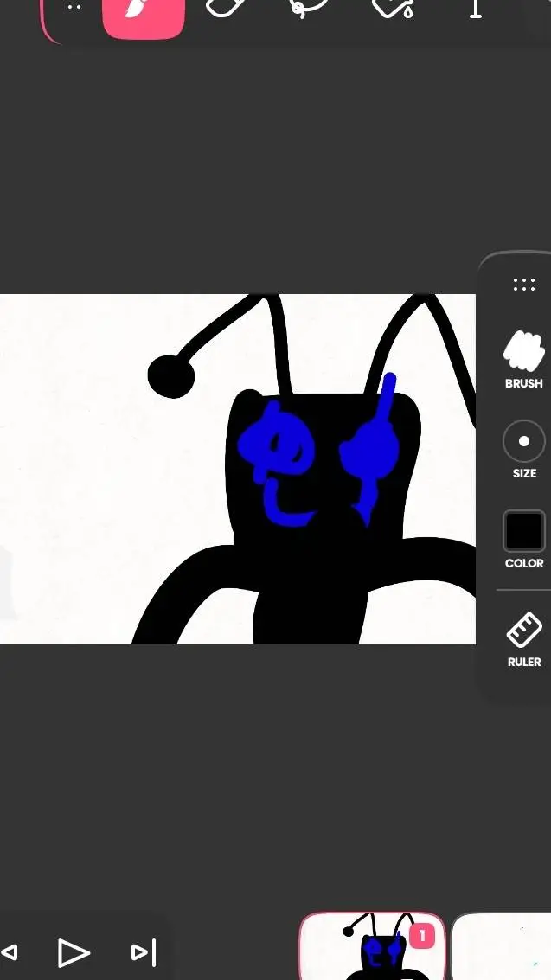Screen dimensions: 551x980
Task: Select the Lasso selection tool
Action: (308, 9)
